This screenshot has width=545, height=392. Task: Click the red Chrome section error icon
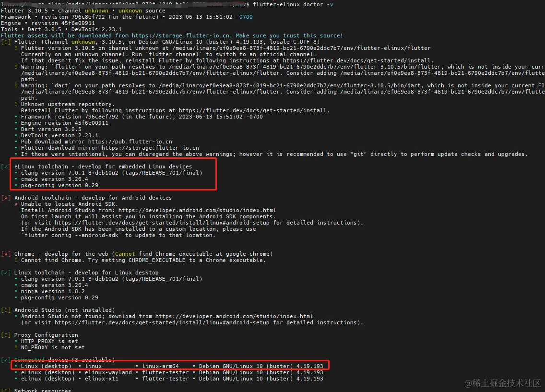coord(6,253)
